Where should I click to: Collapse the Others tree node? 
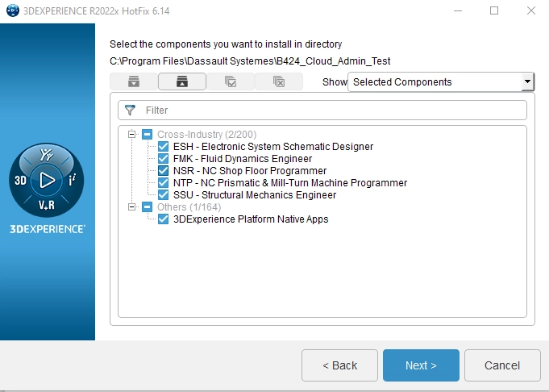[131, 207]
